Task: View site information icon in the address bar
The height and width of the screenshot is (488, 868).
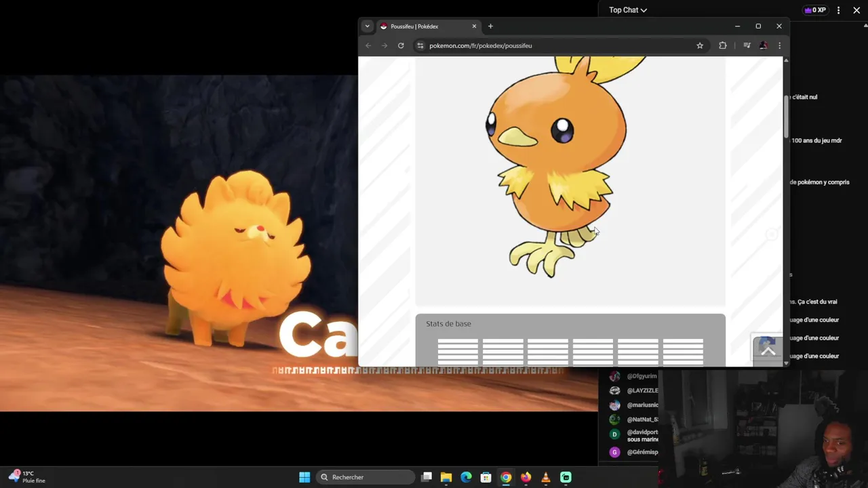Action: pyautogui.click(x=420, y=45)
